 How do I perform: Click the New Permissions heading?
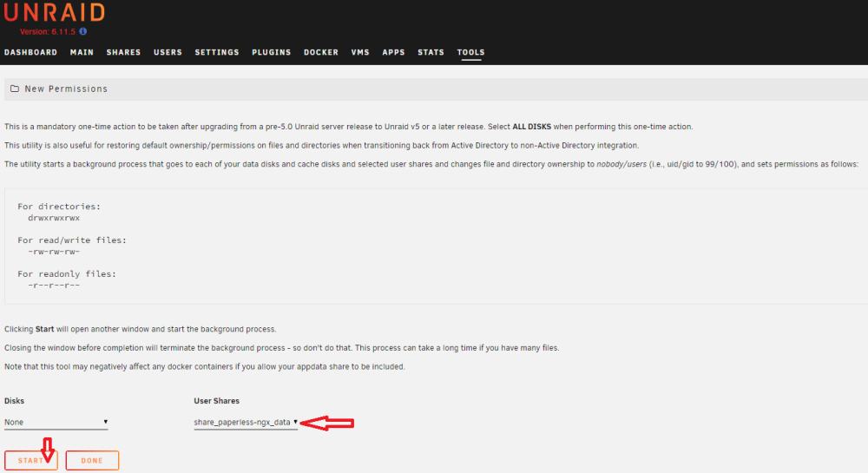tap(66, 89)
